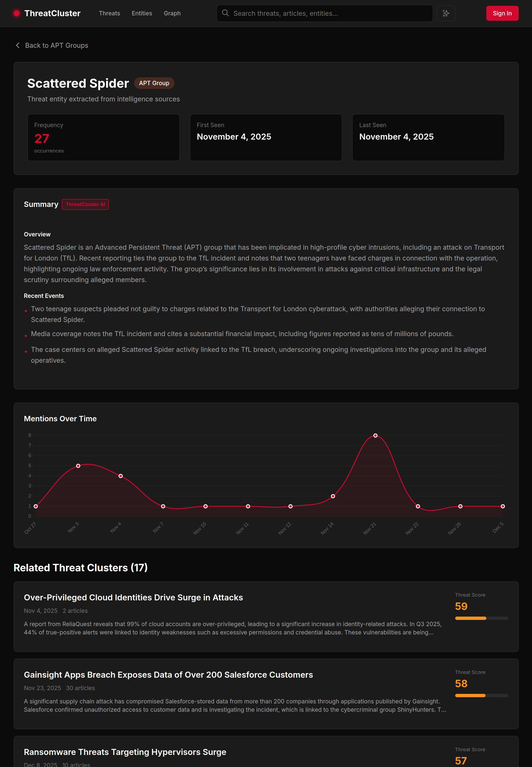Click the Sign In button
This screenshot has height=767, width=532.
point(502,13)
